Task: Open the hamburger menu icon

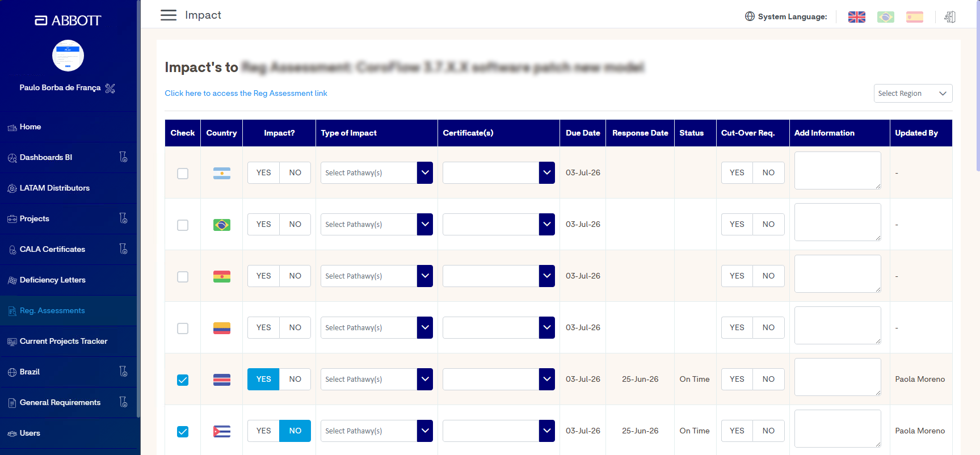Action: [x=169, y=15]
